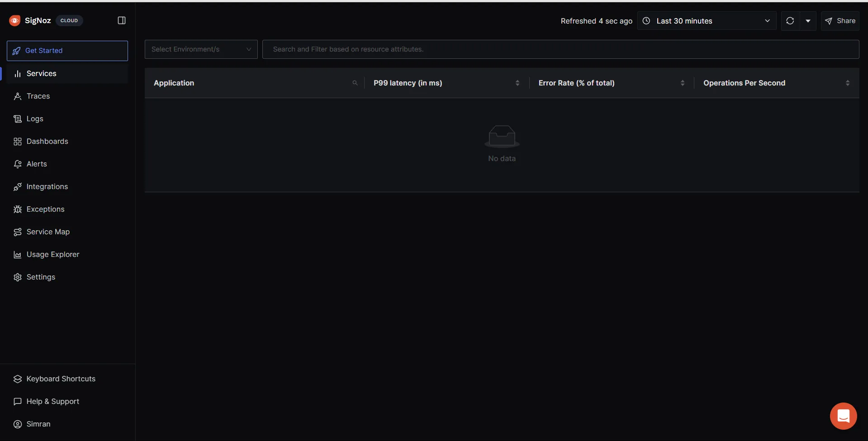The width and height of the screenshot is (868, 441).
Task: Click the Traces sidebar icon
Action: click(18, 96)
